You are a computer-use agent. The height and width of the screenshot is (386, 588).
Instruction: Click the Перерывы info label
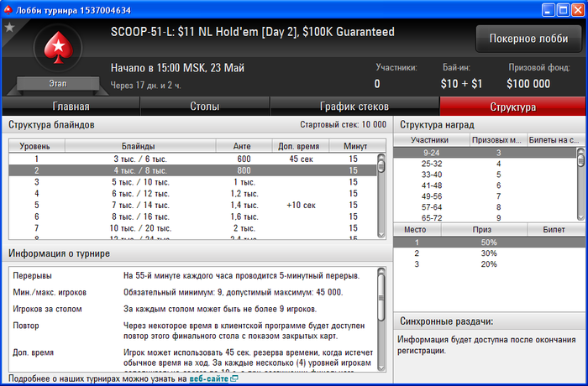pos(32,276)
